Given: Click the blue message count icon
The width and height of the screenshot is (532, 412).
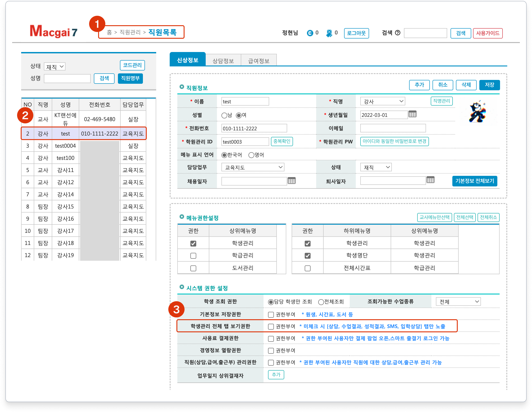Looking at the screenshot, I should point(329,33).
